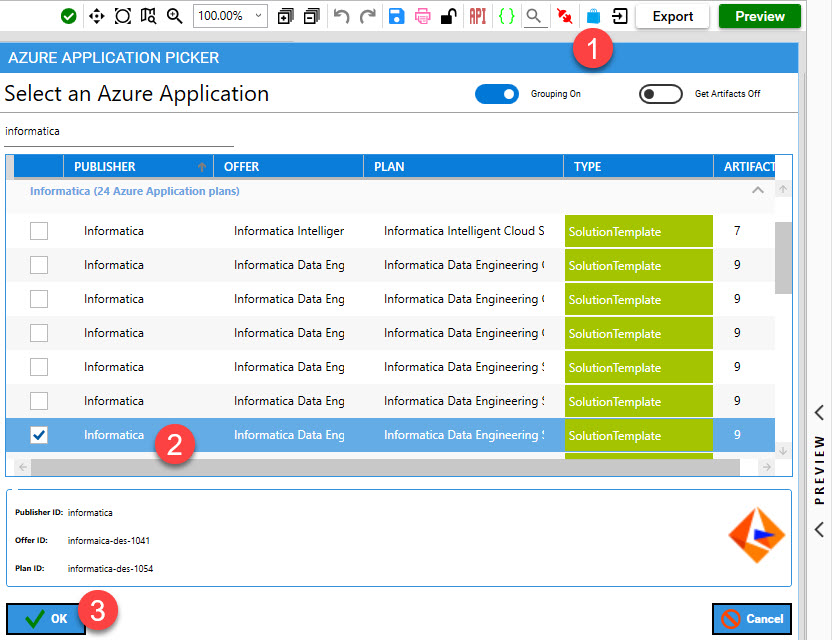
Task: Click the vertical PREVIEW side label
Action: 820,470
